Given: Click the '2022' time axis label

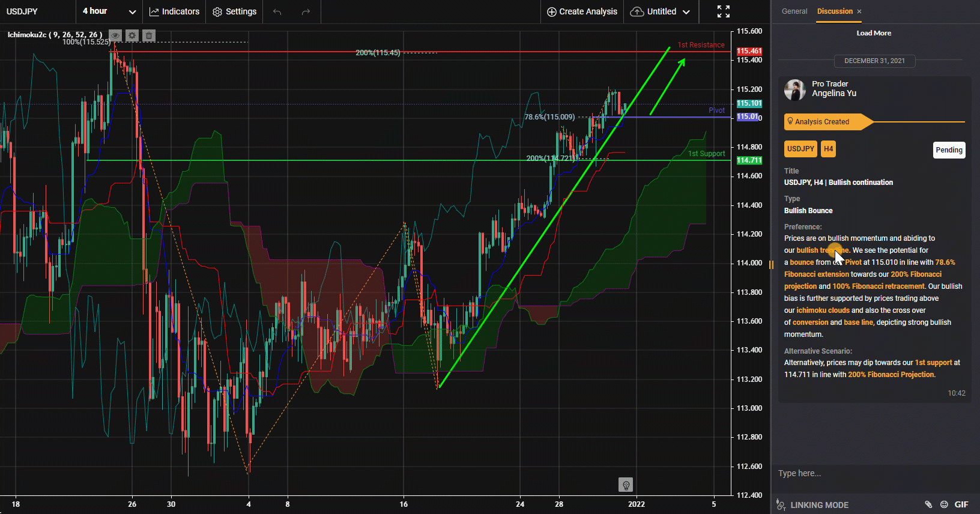Looking at the screenshot, I should (x=637, y=504).
